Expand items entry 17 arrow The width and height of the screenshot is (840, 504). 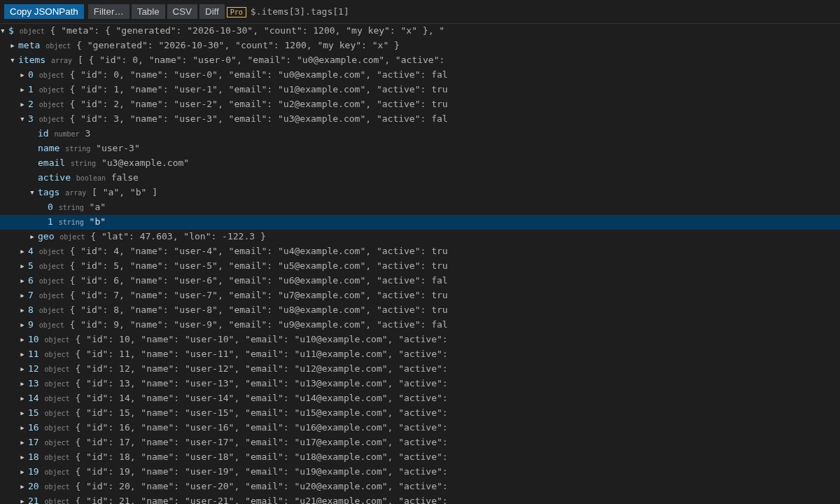22,442
